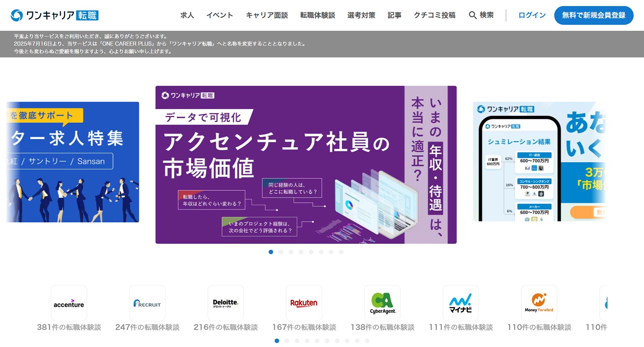Screen dimensions: 644x347
Task: Open the Recruit company logo card
Action: point(147,303)
